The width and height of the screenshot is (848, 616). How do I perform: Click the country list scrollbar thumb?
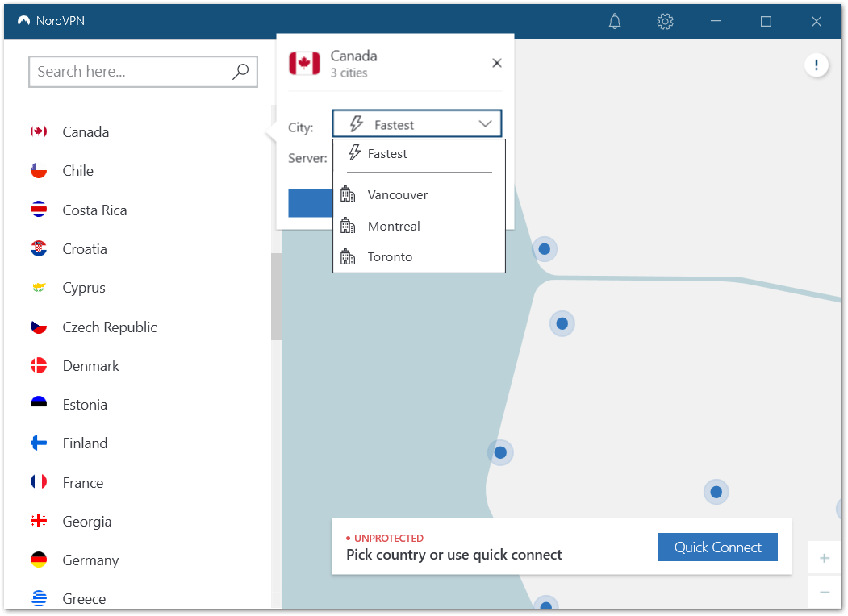277,297
